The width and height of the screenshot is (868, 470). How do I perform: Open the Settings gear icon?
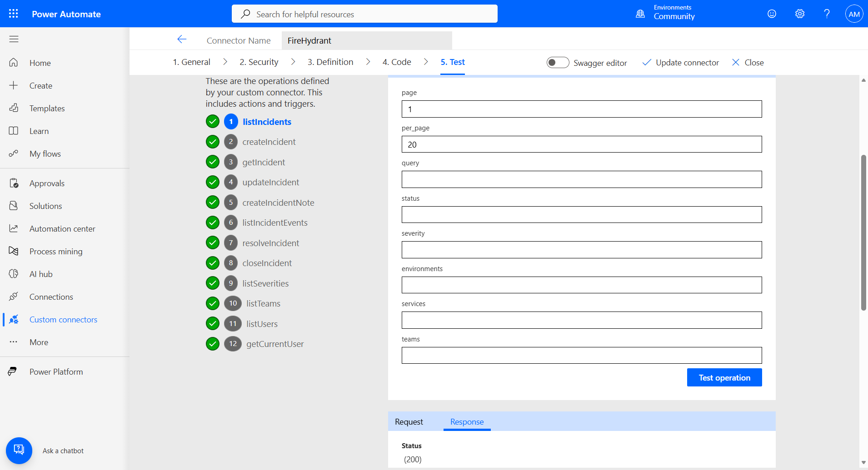coord(800,14)
